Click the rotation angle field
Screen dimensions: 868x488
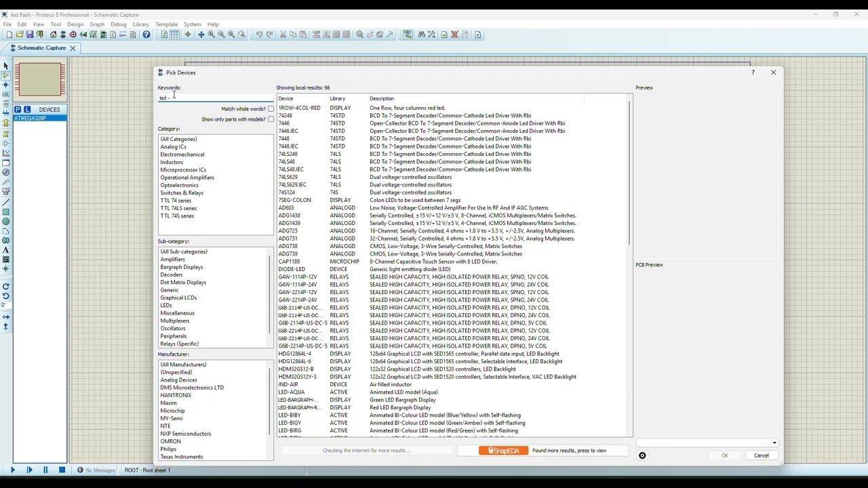5,305
